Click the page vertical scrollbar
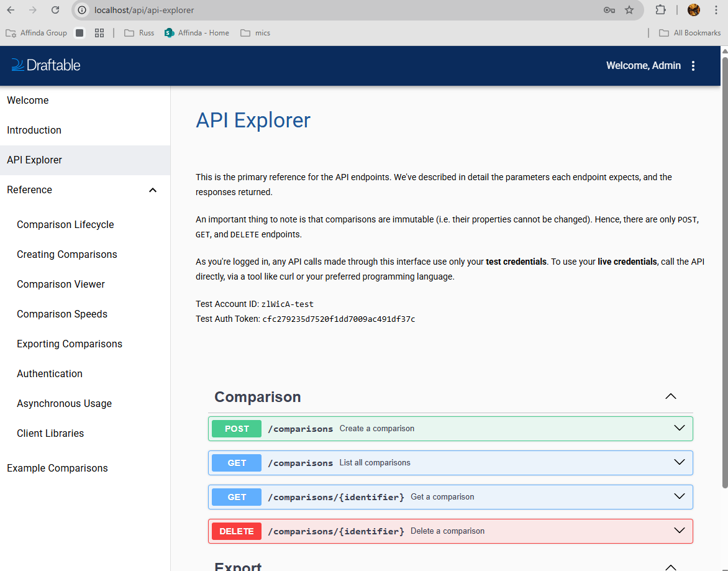Viewport: 728px width, 571px height. tap(724, 273)
